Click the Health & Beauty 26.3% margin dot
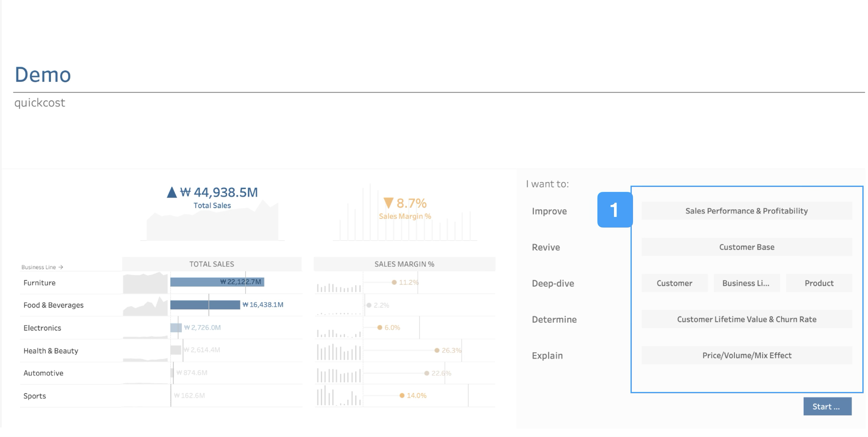 [437, 350]
